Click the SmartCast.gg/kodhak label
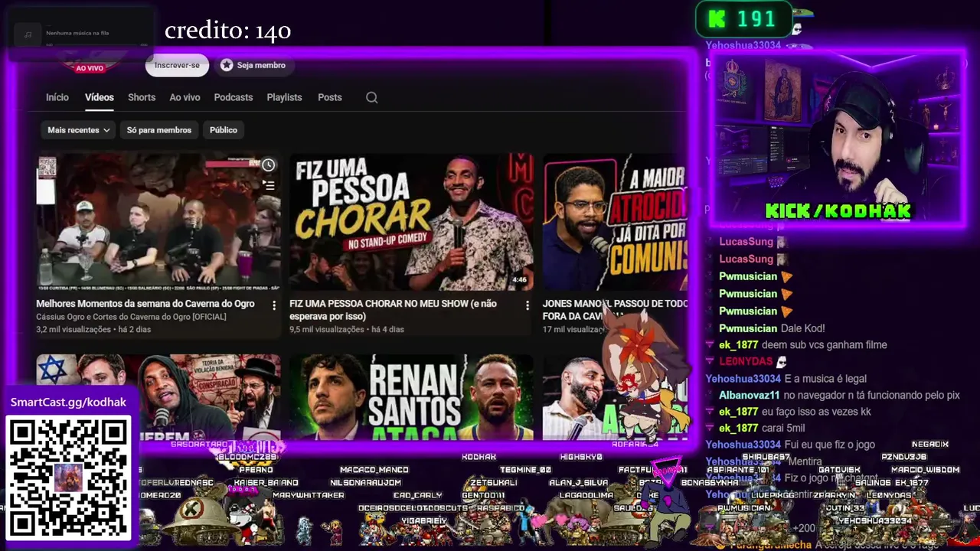The height and width of the screenshot is (551, 980). click(68, 403)
